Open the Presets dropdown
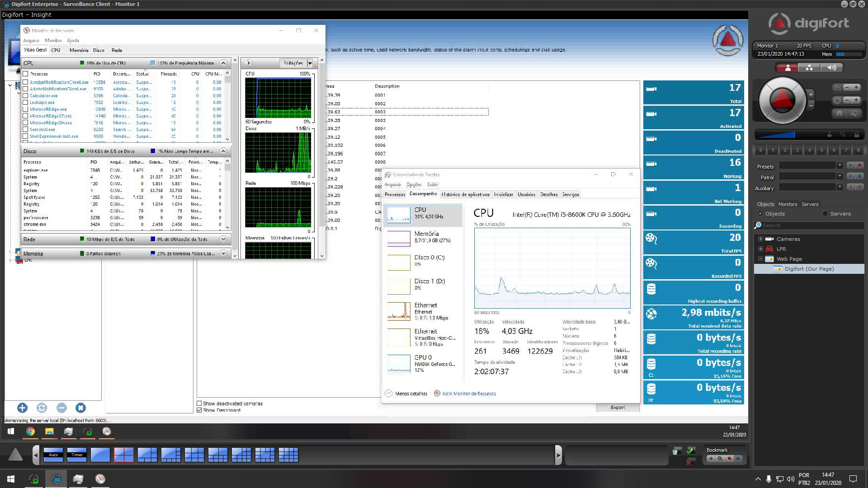868x488 pixels. pos(839,165)
